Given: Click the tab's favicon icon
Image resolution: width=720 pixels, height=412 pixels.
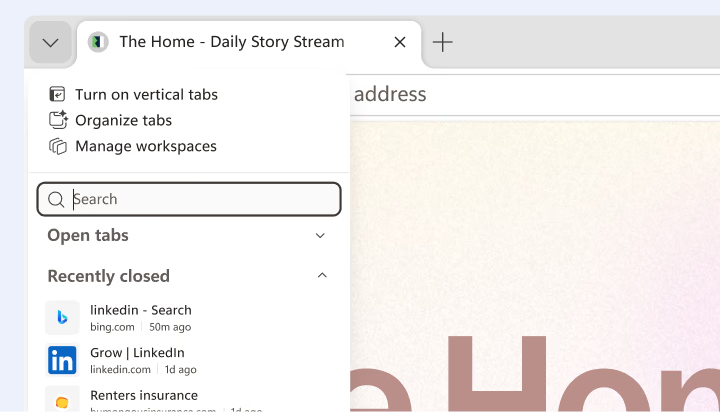Looking at the screenshot, I should [x=98, y=42].
